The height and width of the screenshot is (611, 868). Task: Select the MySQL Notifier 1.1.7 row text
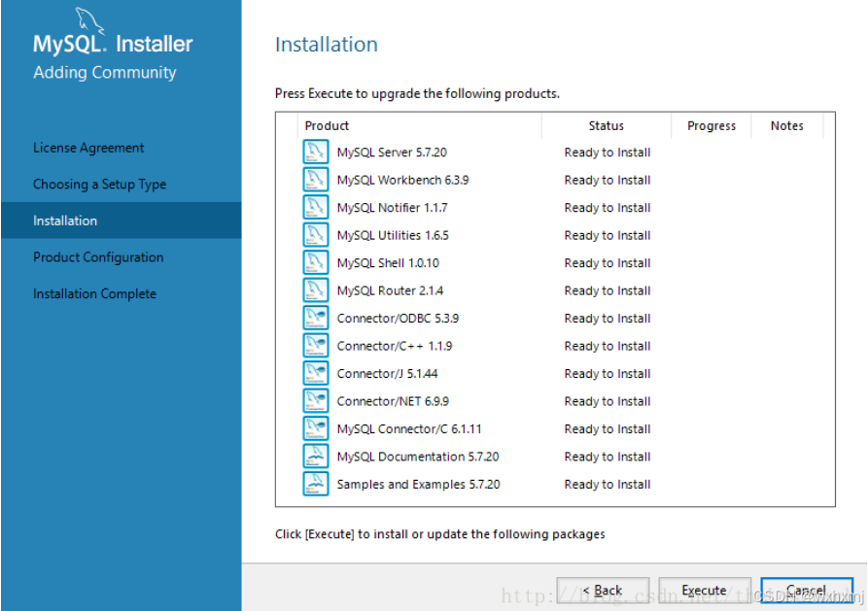(393, 208)
